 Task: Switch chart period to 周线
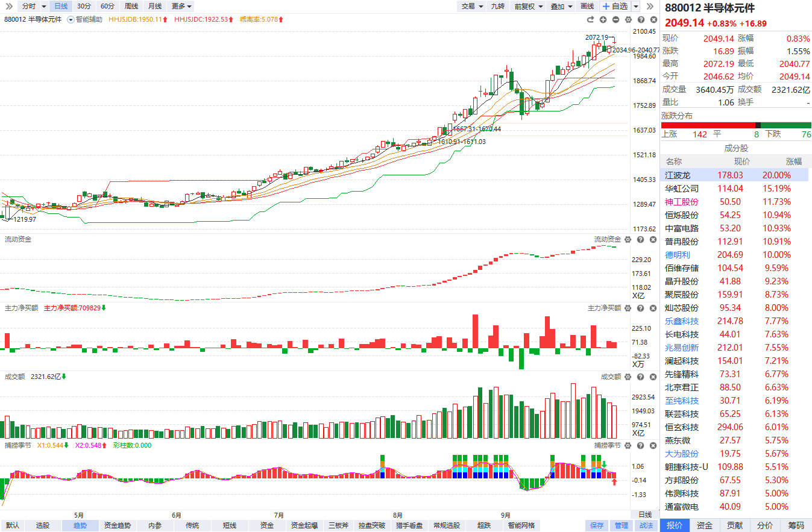click(131, 6)
